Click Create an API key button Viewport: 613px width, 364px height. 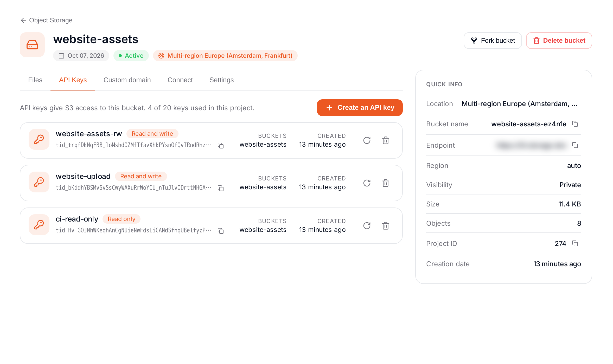(360, 108)
